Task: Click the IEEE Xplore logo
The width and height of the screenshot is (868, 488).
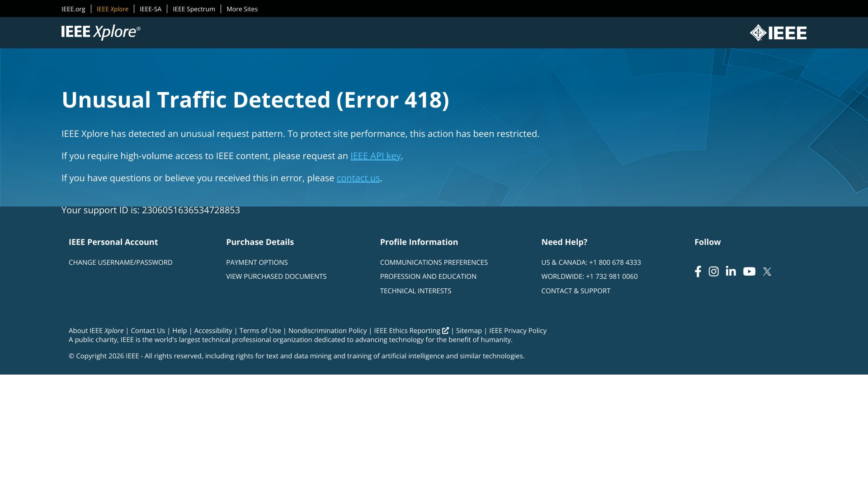Action: [x=101, y=32]
